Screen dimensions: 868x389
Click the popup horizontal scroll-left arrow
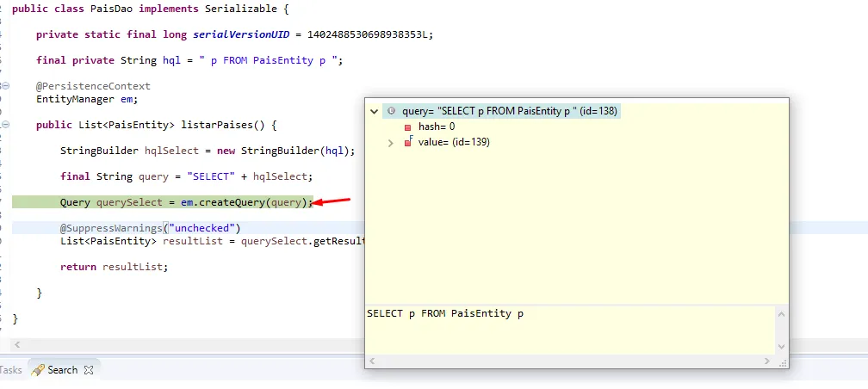coord(372,361)
